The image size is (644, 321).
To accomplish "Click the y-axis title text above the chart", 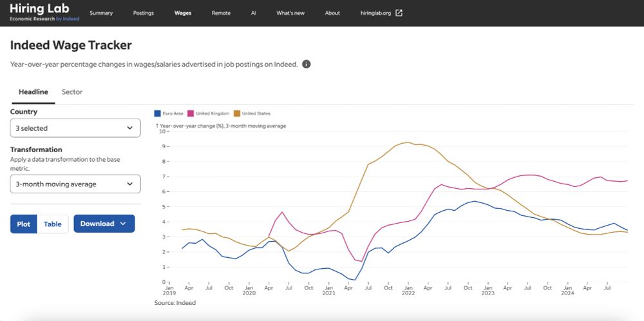I will point(220,126).
